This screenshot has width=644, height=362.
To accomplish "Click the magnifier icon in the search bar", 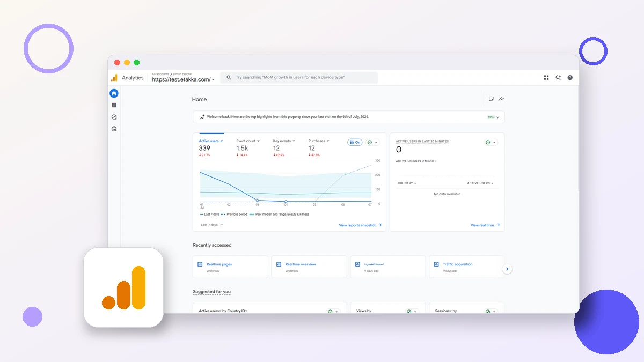I will (229, 78).
